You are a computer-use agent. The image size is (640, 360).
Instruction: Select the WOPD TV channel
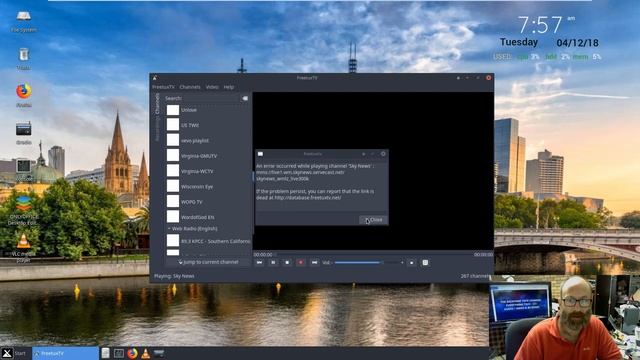click(208, 202)
